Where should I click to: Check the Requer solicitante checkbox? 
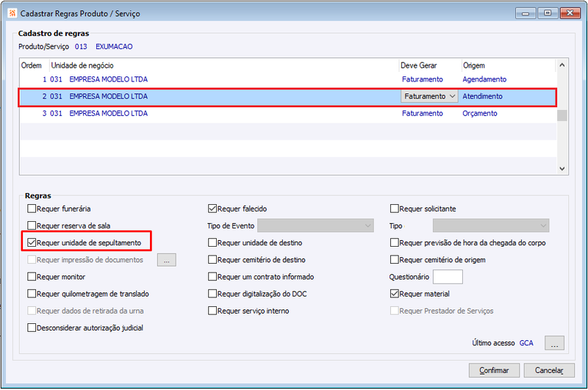tap(394, 209)
